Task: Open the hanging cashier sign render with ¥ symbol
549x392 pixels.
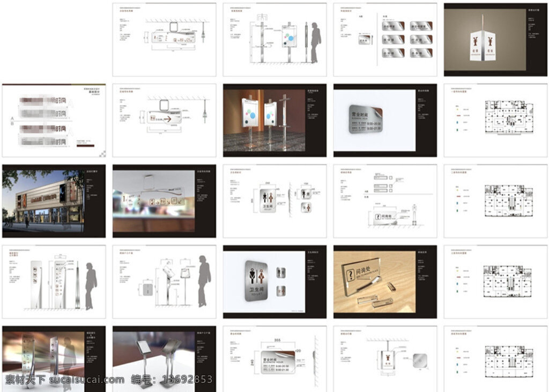Action: [495, 40]
